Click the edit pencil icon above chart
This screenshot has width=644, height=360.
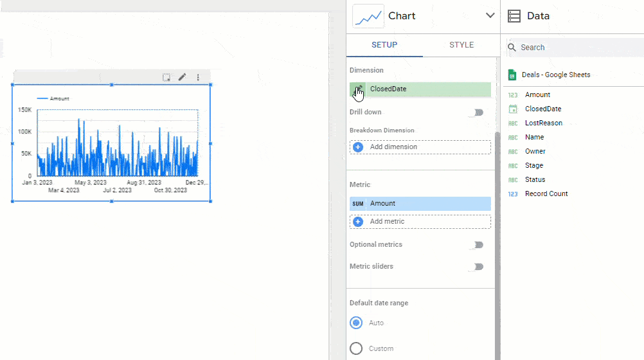click(182, 77)
